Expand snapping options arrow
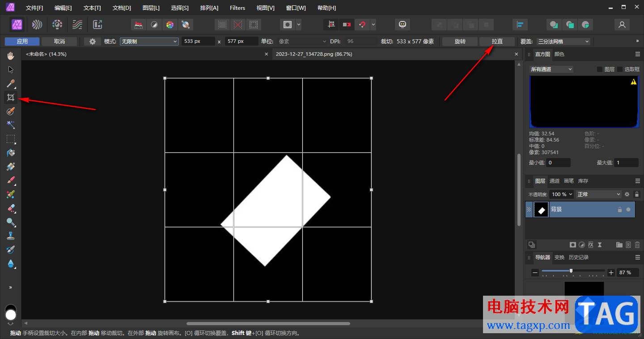 [373, 25]
